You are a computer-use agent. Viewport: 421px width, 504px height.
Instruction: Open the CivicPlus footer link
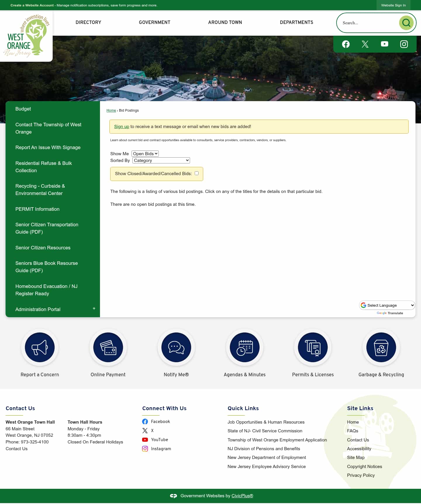click(242, 496)
